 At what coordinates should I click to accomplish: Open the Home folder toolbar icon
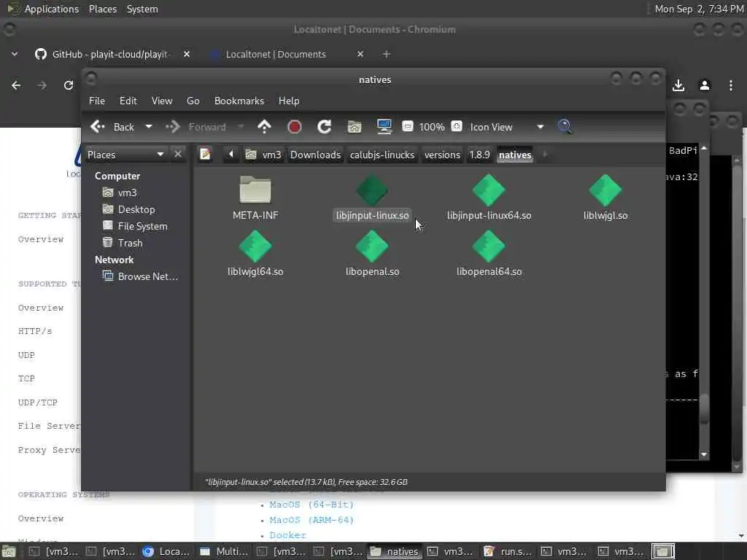[355, 127]
